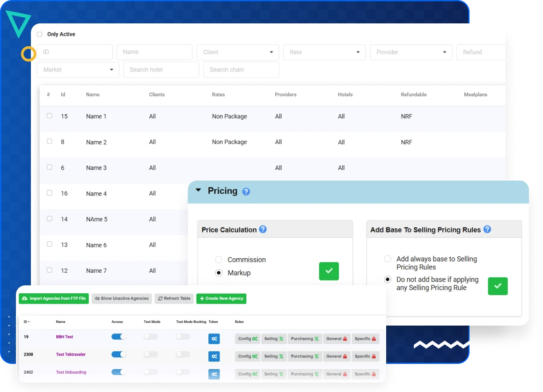Open Selling rules for Test Onboarding
This screenshot has width=543, height=392.
pyautogui.click(x=273, y=374)
